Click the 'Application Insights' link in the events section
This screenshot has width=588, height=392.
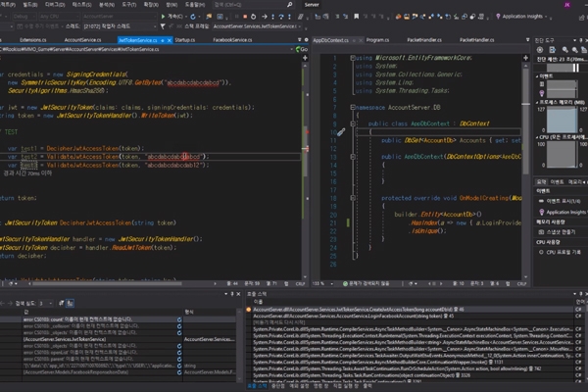pos(565,213)
